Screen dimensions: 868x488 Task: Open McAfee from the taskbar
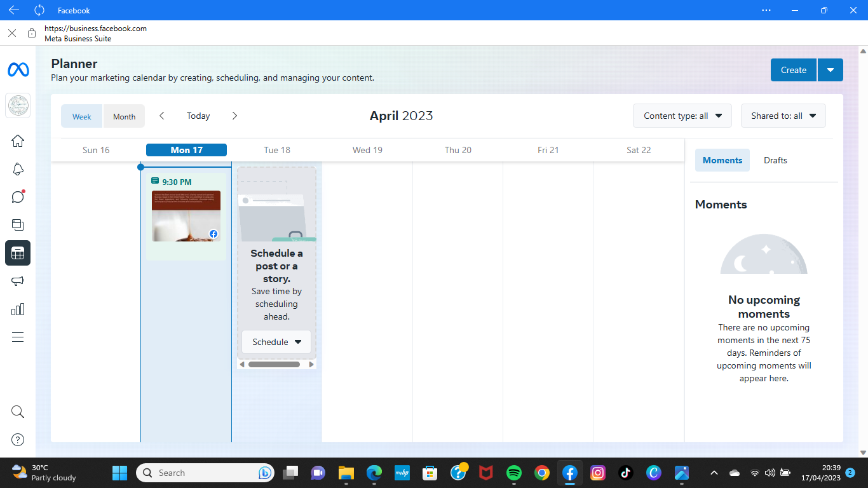(486, 473)
